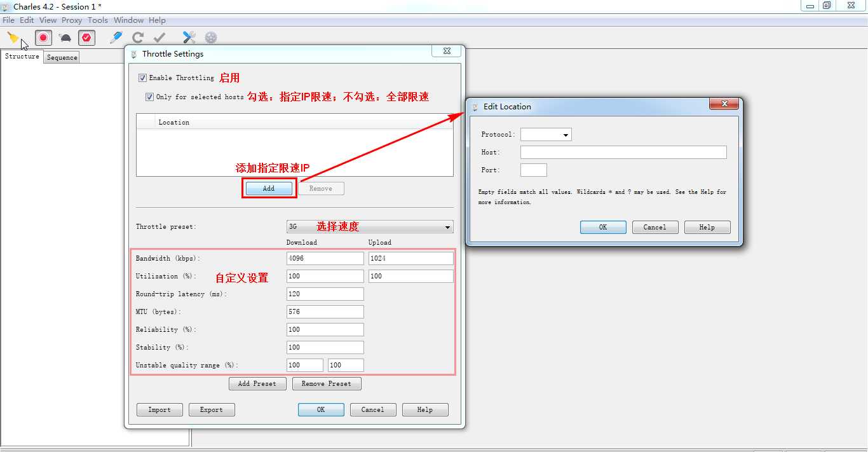Click the first Unstable quality range field

(x=305, y=366)
